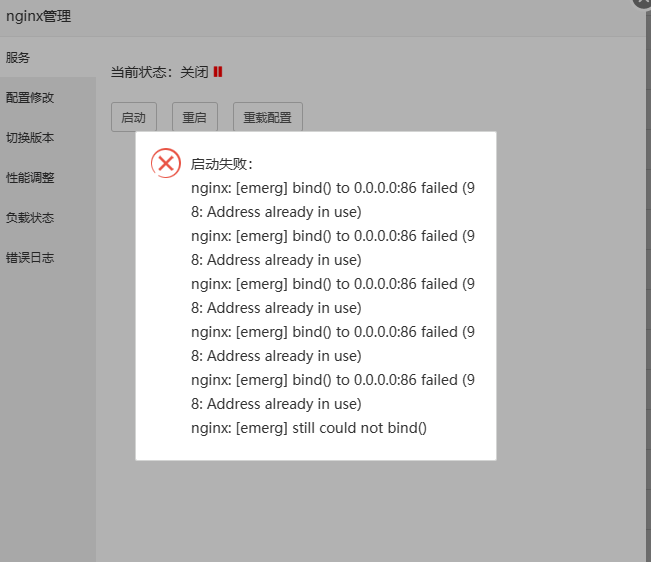Click the 'still could not bind()' line
The height and width of the screenshot is (562, 651).
click(x=308, y=428)
